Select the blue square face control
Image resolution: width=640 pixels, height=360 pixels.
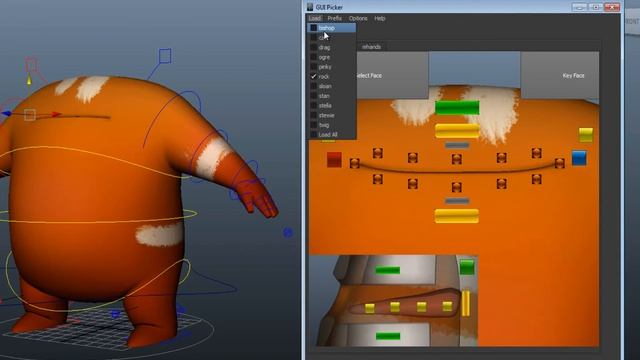click(579, 158)
